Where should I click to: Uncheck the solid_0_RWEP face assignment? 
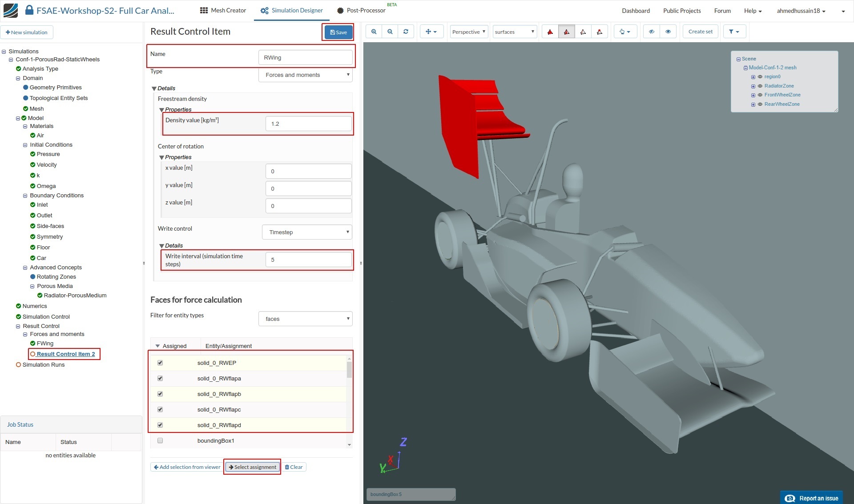(160, 363)
